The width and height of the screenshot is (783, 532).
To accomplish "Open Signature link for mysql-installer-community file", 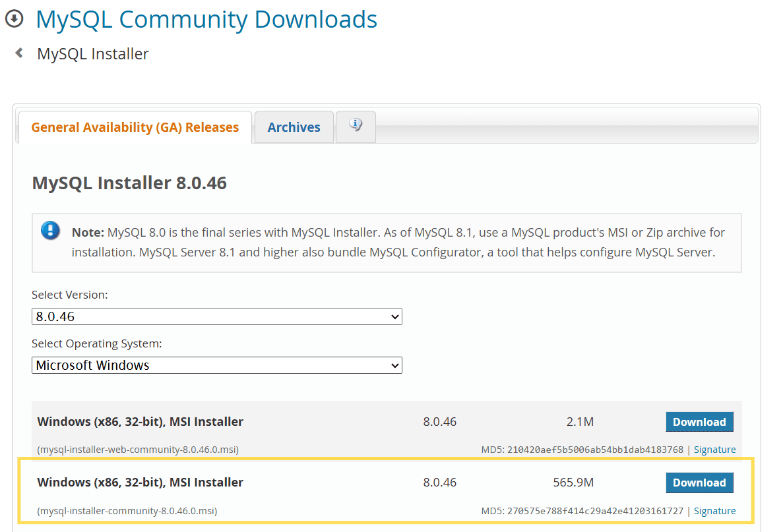I will (714, 511).
